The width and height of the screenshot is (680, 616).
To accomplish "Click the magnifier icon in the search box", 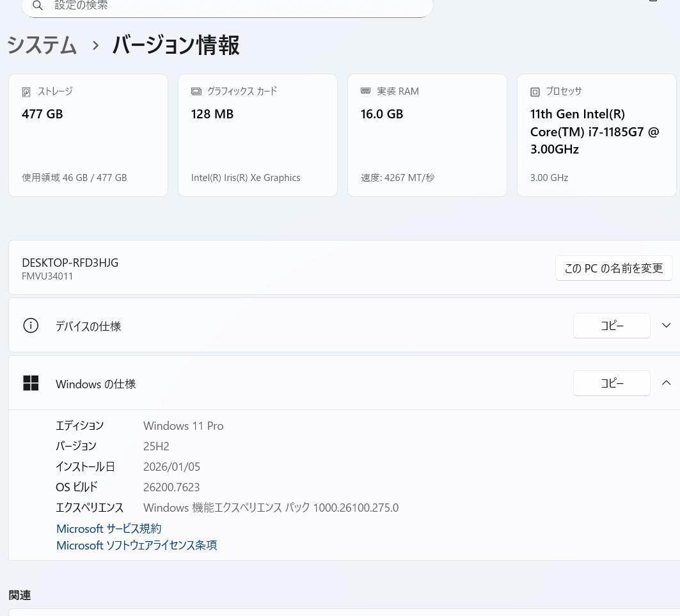I will (38, 5).
